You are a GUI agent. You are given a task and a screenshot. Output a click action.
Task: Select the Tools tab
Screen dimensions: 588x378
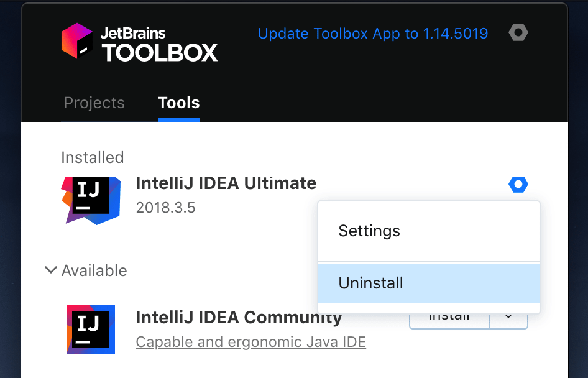[178, 103]
